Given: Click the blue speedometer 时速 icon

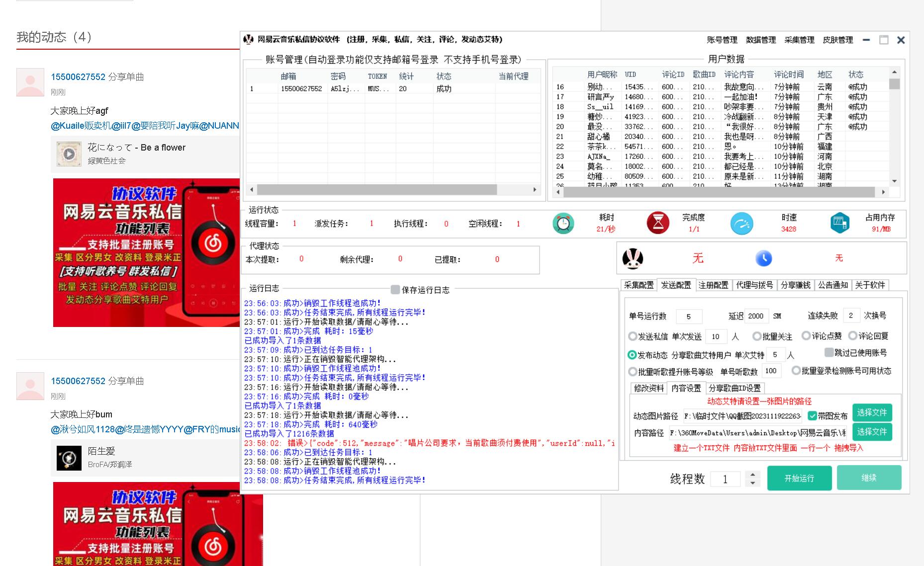Looking at the screenshot, I should [x=741, y=223].
